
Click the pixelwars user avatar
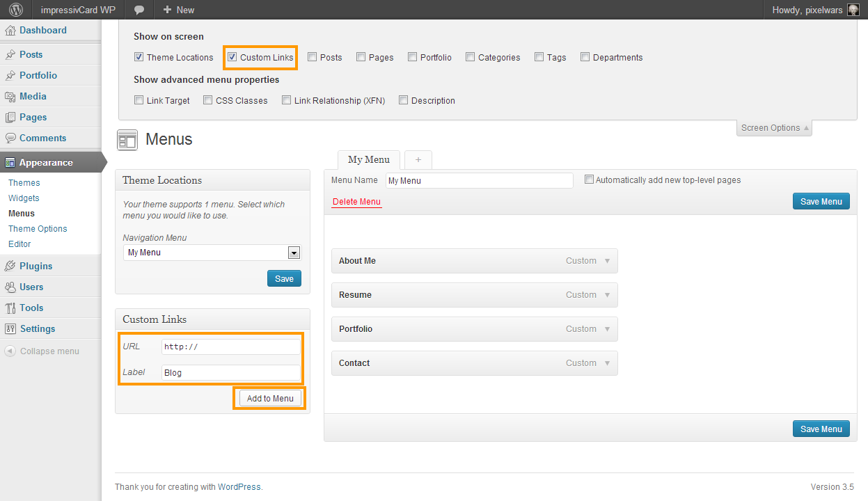[x=853, y=10]
